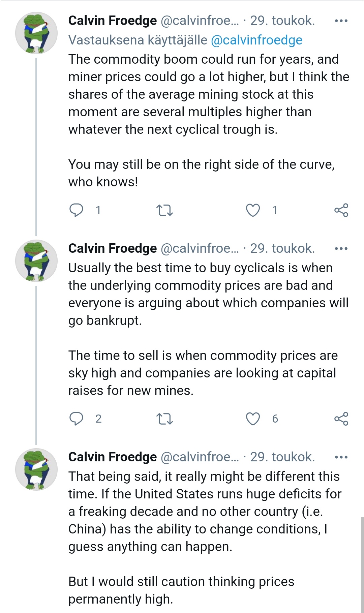Screen dimensions: 364x613
Task: Open more options on third tweet
Action: [x=341, y=457]
